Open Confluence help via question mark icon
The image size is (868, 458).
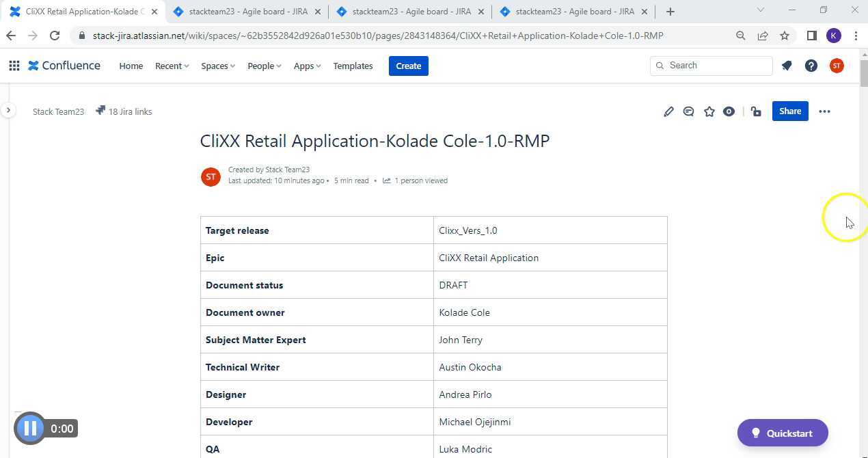(x=811, y=66)
